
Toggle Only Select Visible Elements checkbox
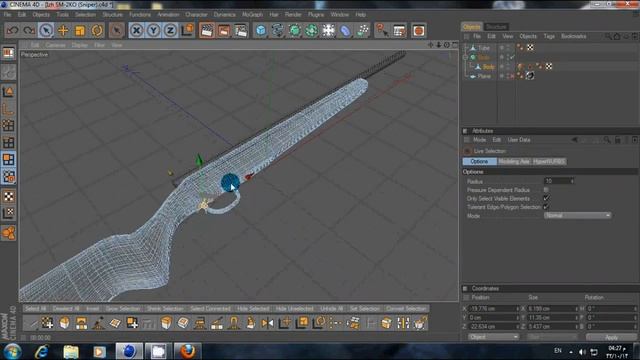click(546, 198)
